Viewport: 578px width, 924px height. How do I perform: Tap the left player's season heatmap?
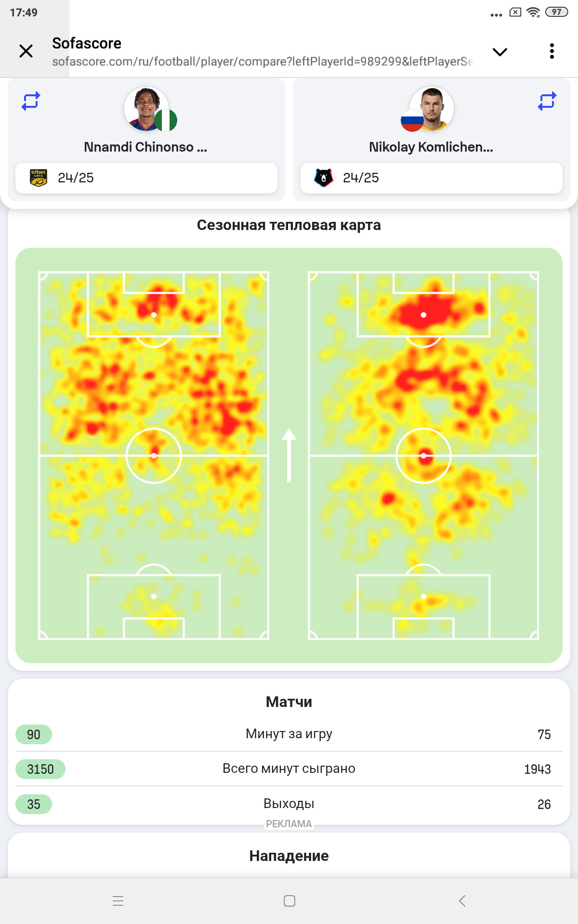154,455
